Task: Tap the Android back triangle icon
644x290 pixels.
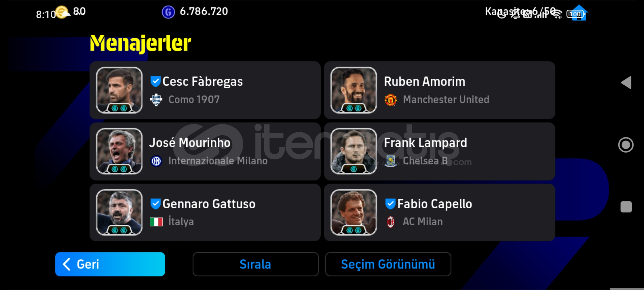Action: pos(626,82)
